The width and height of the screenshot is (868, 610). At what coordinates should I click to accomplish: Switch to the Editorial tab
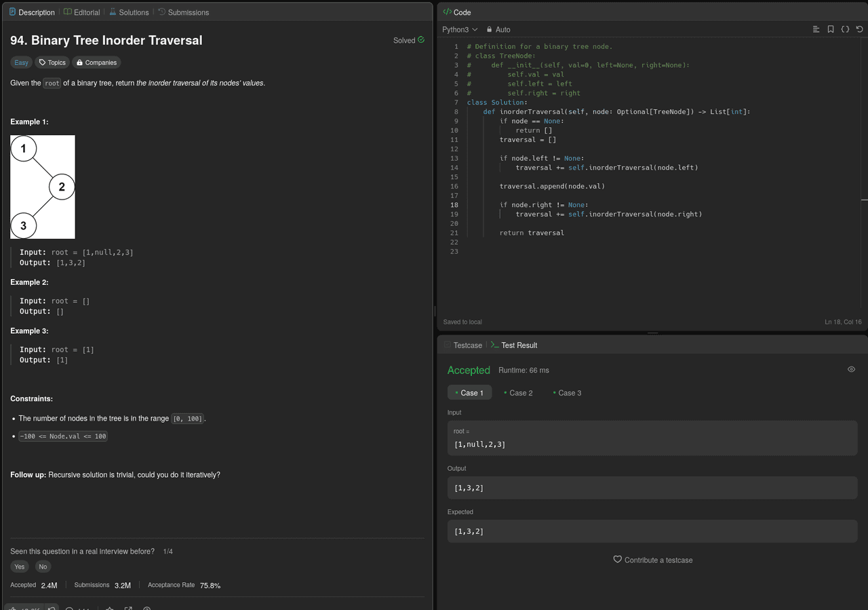[x=81, y=12]
